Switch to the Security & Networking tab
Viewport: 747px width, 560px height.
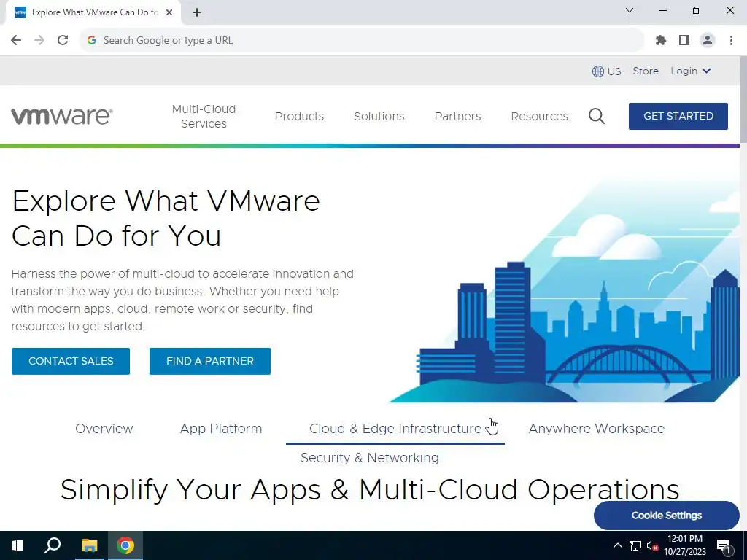(x=370, y=458)
